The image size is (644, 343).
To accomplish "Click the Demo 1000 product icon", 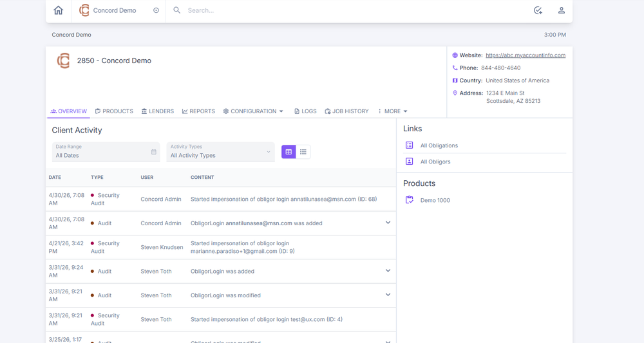I will [x=409, y=199].
